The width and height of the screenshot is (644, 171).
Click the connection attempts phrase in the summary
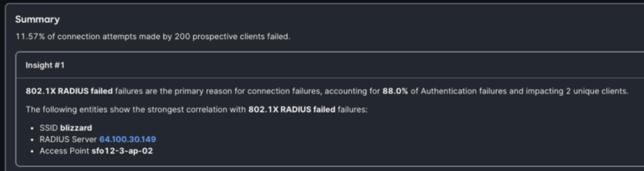[97, 37]
